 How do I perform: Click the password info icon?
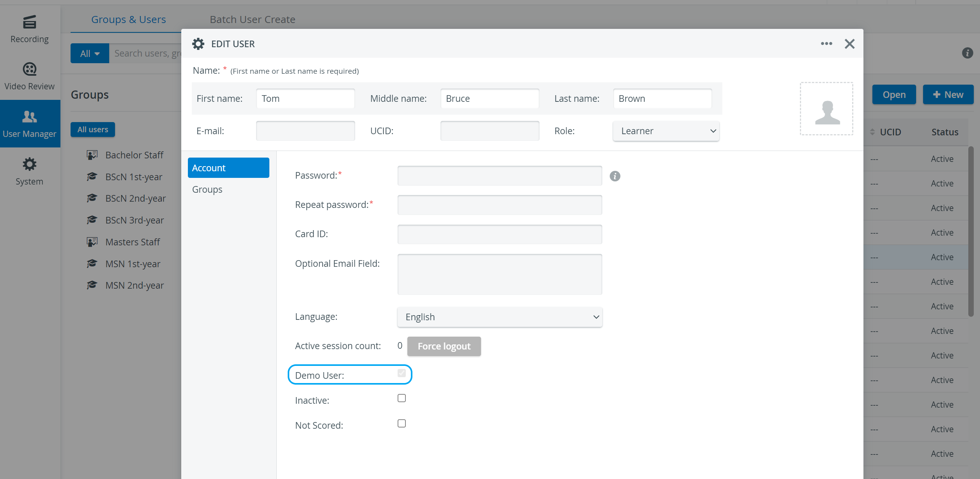(x=615, y=176)
